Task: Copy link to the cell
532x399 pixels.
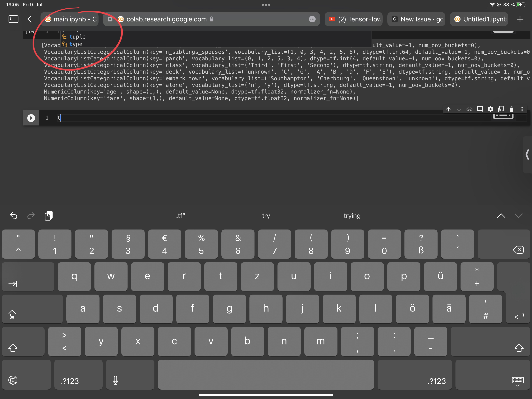Action: [x=469, y=109]
